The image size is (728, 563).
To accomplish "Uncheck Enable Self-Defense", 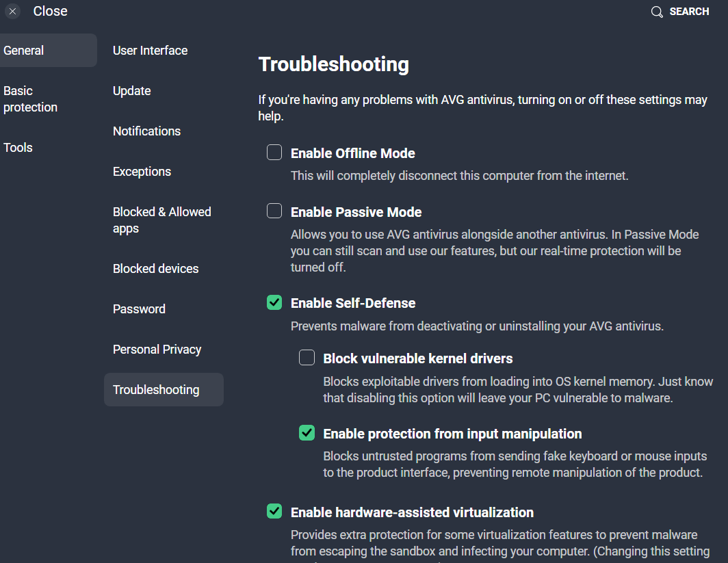I will point(274,302).
